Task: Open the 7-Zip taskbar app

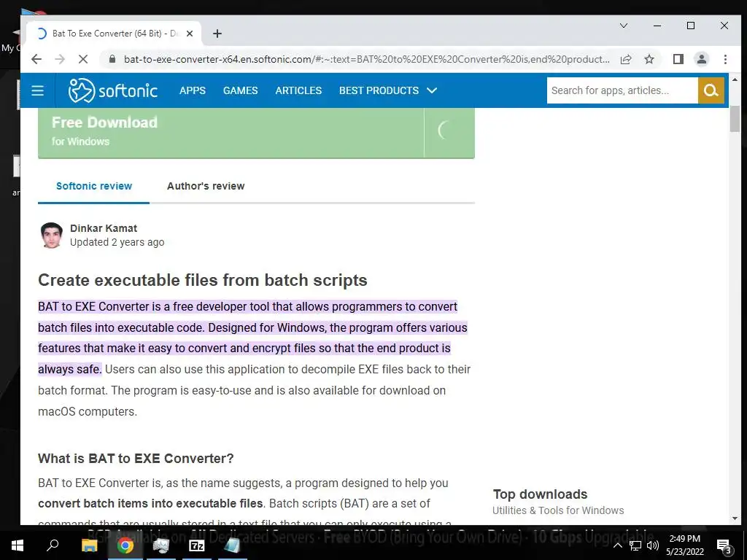Action: pyautogui.click(x=197, y=545)
